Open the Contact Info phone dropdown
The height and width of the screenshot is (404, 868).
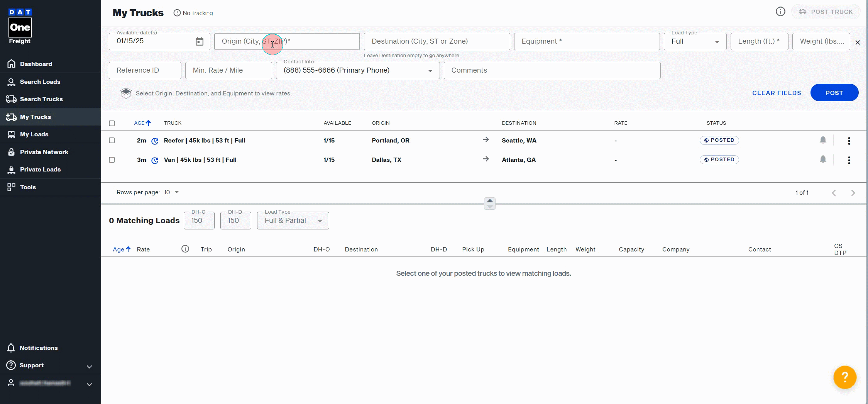tap(358, 70)
